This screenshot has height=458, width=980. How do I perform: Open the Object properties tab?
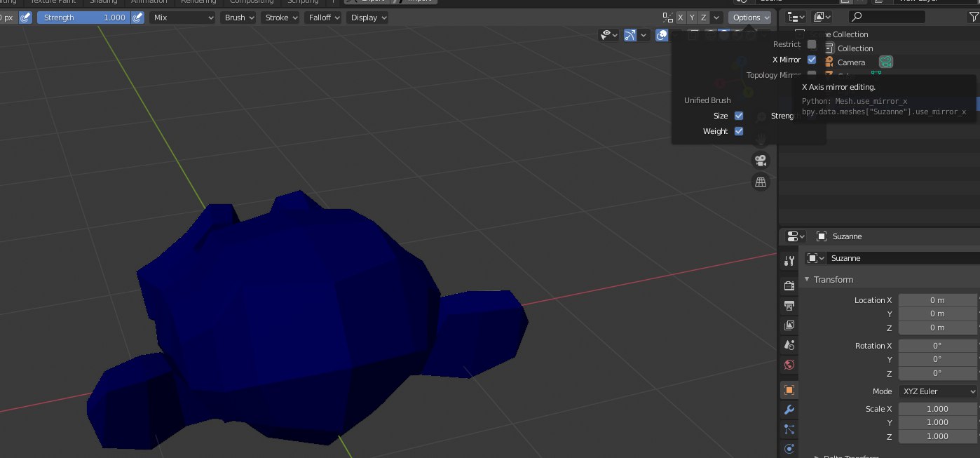coord(789,390)
